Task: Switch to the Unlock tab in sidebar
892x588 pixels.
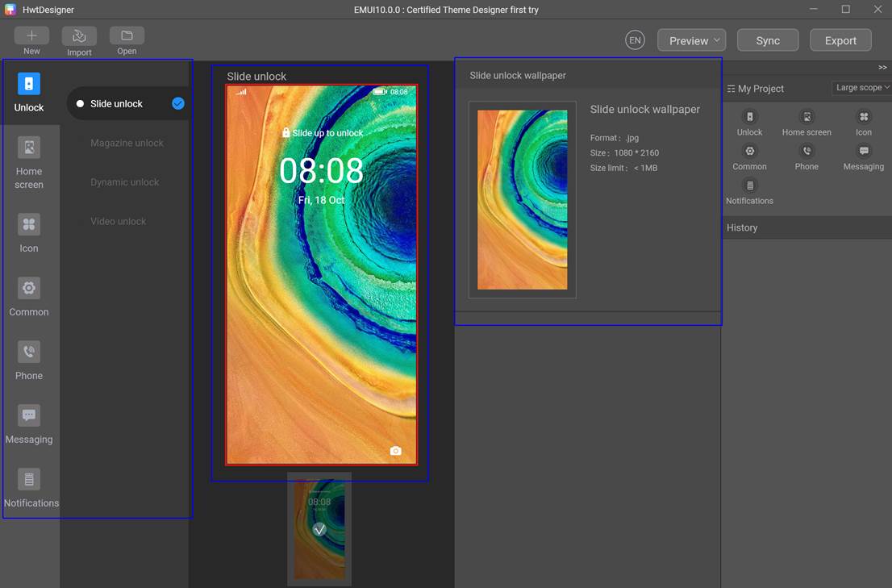Action: [x=29, y=91]
